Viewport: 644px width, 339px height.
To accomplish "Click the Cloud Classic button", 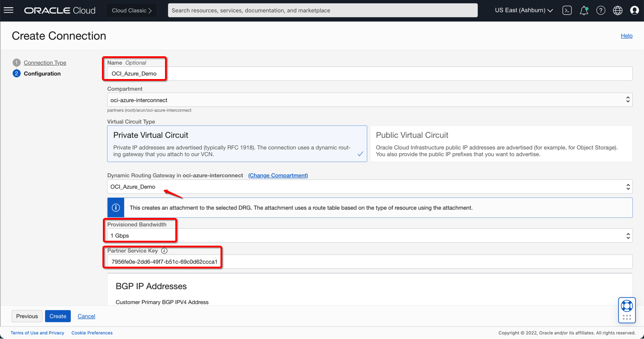I will click(132, 10).
